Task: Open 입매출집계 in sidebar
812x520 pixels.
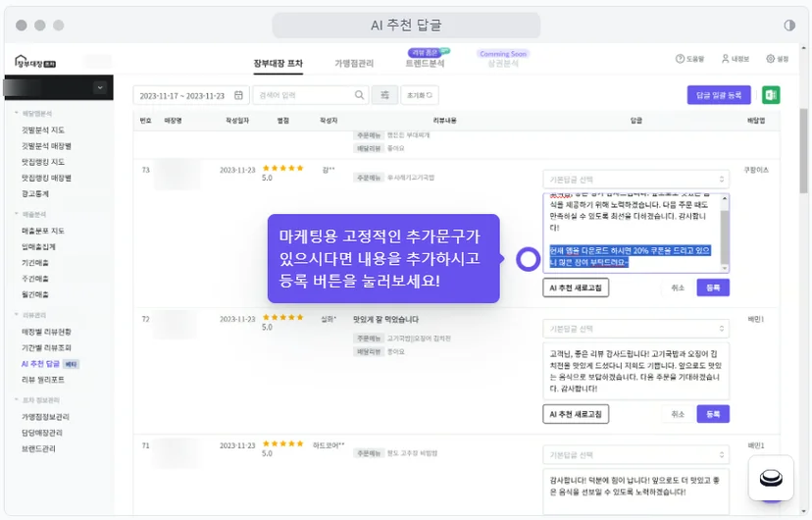Action: [38, 247]
